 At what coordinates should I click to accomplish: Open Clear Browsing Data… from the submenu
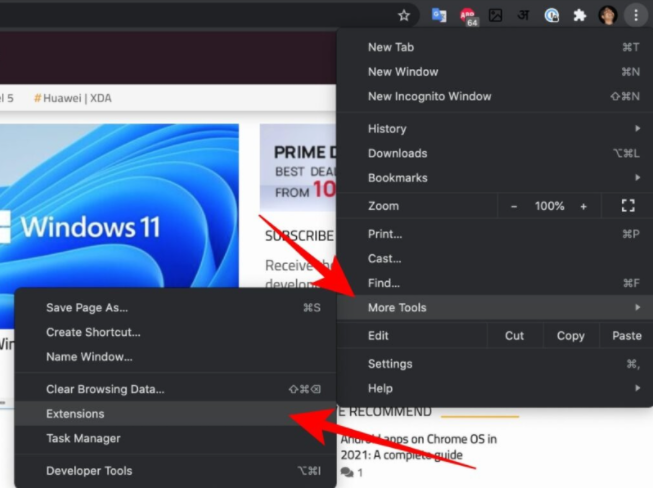[x=175, y=389]
